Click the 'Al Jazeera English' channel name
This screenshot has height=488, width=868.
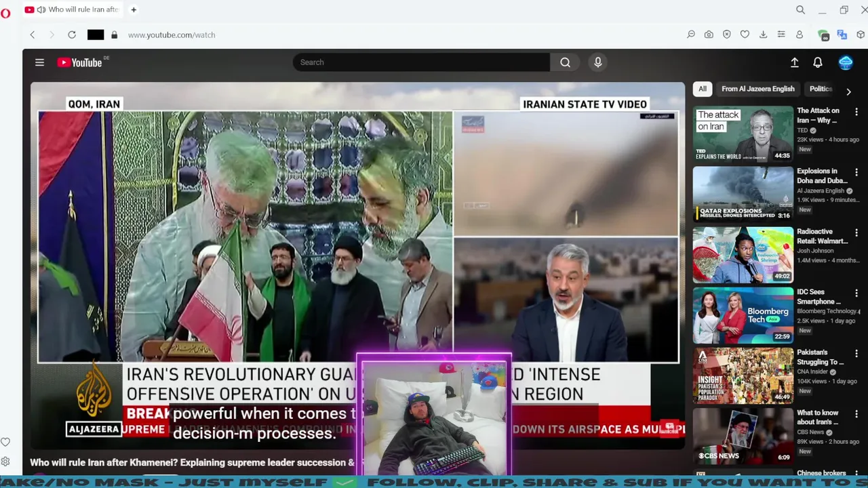821,191
